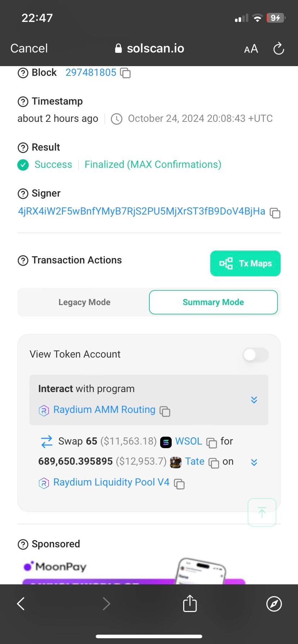Screen dimensions: 298x644
Task: Expand the Swap action details
Action: pos(254,462)
